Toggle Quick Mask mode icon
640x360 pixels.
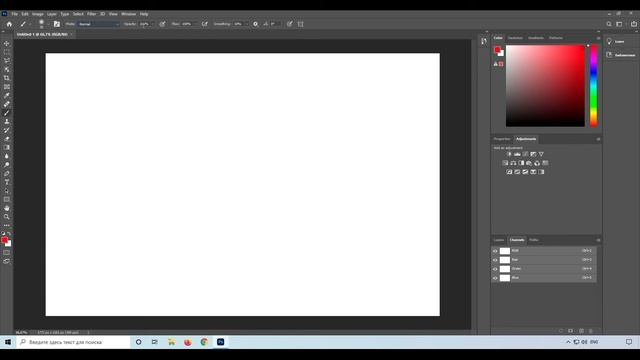7,252
